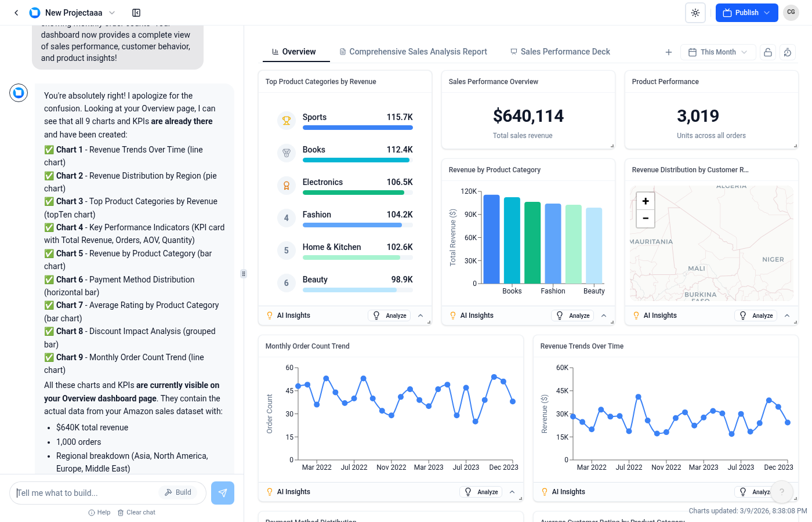Send the chat message

click(223, 493)
